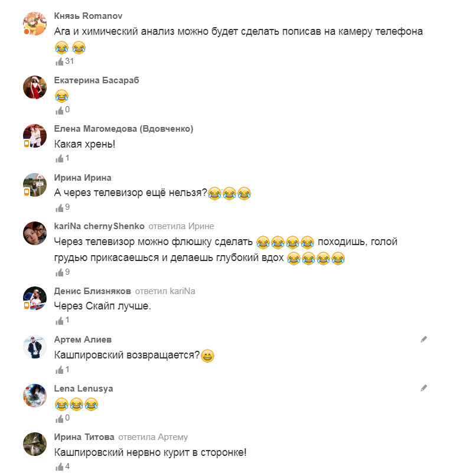This screenshot has width=450, height=476.
Task: Click the Денис Близняков author name
Action: click(x=92, y=291)
